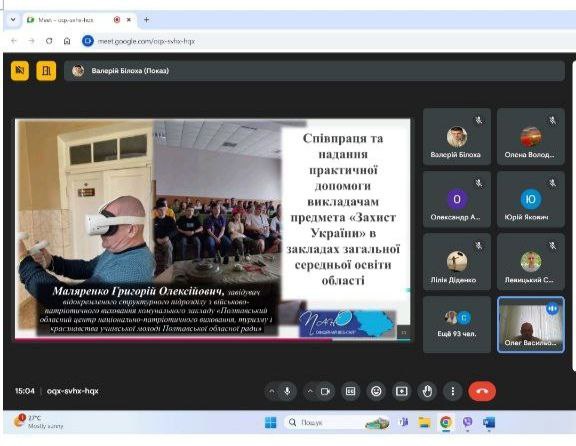576x446 pixels.
Task: Open the emoji reactions button
Action: point(376,391)
